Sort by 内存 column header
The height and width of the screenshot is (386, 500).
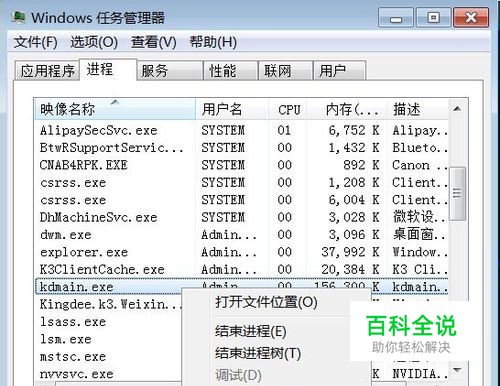coord(347,109)
